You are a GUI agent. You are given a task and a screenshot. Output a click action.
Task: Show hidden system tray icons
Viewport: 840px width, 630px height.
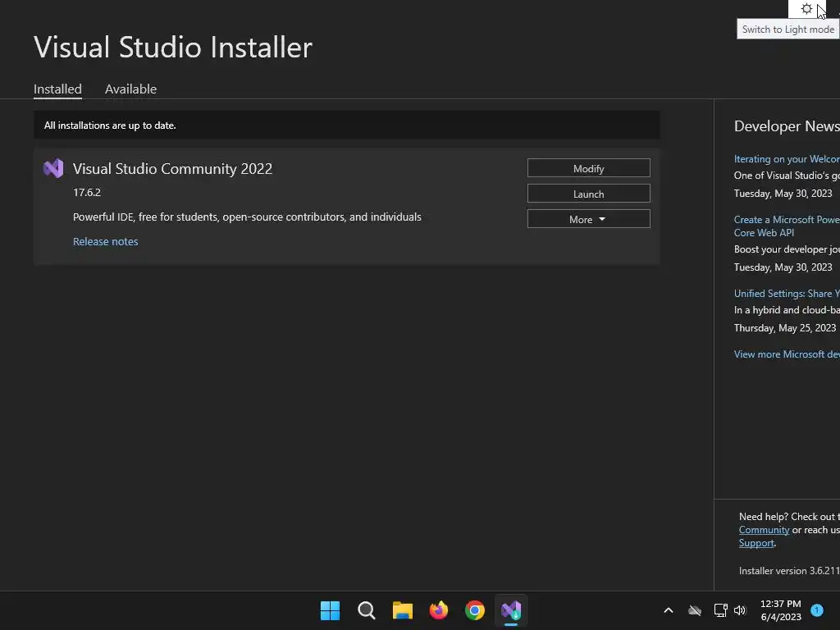tap(669, 610)
